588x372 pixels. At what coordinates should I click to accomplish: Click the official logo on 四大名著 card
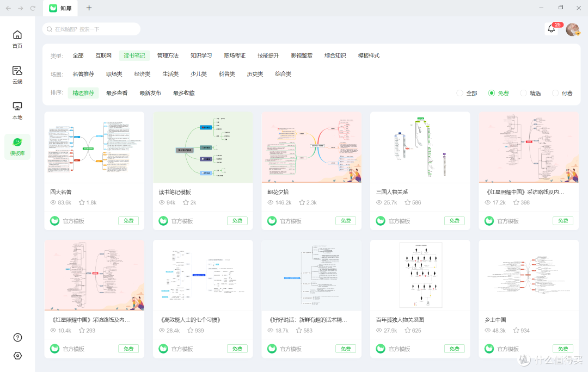click(x=55, y=221)
